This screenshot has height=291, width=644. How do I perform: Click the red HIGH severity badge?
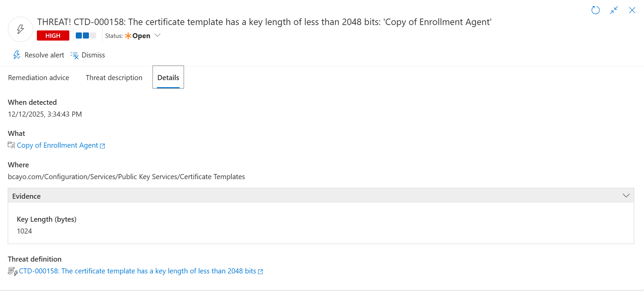coord(53,35)
